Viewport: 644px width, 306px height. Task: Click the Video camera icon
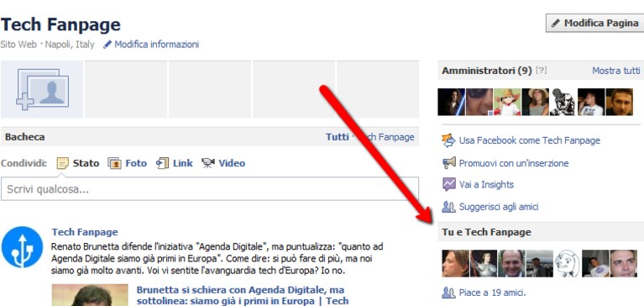208,163
